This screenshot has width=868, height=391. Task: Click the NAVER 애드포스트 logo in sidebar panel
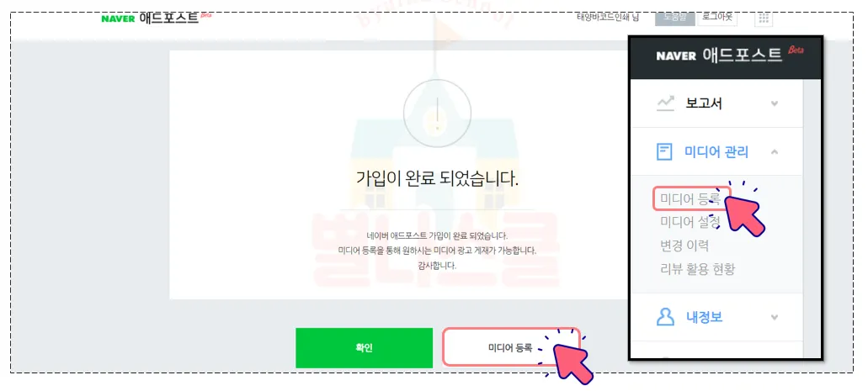pos(730,55)
